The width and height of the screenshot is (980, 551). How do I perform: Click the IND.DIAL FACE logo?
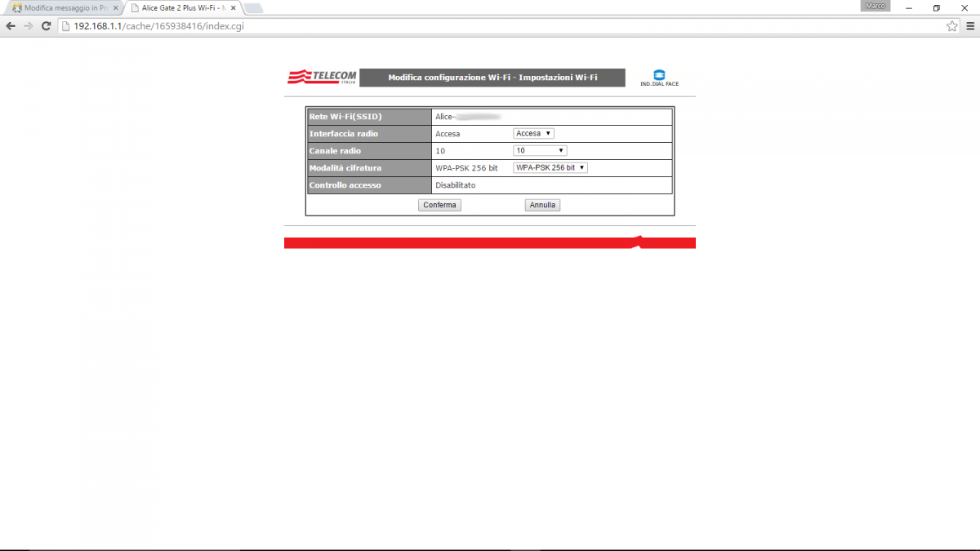pyautogui.click(x=658, y=78)
